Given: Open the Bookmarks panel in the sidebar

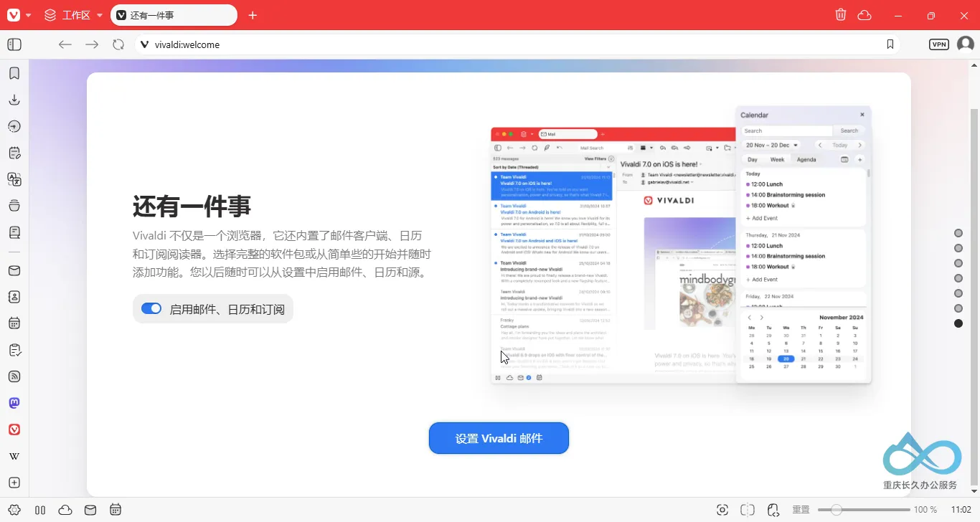Looking at the screenshot, I should click(14, 73).
